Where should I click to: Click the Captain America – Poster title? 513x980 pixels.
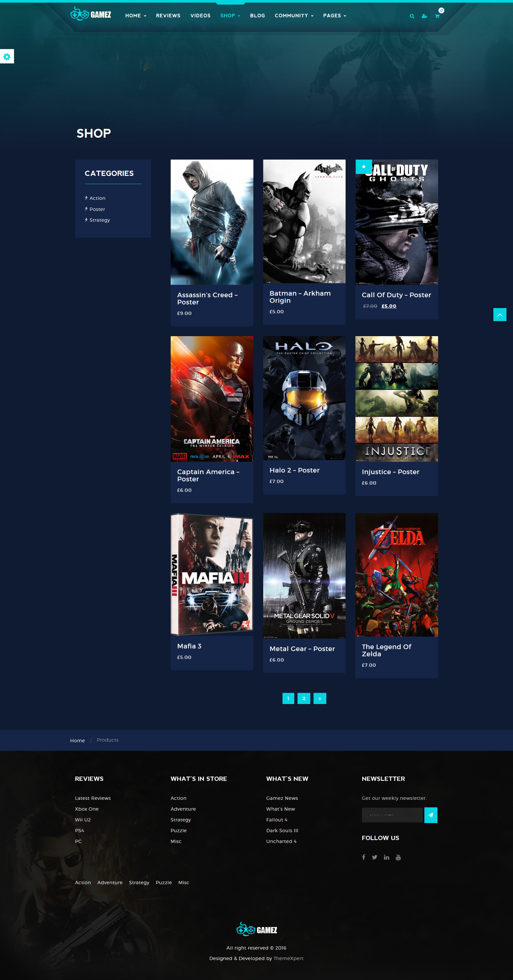tap(208, 475)
